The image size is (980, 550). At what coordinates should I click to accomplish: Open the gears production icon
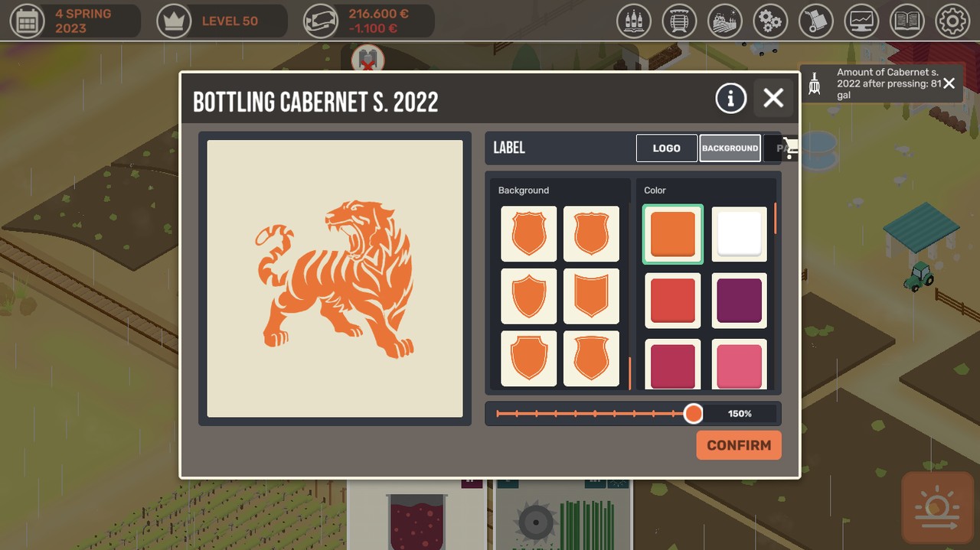click(770, 21)
